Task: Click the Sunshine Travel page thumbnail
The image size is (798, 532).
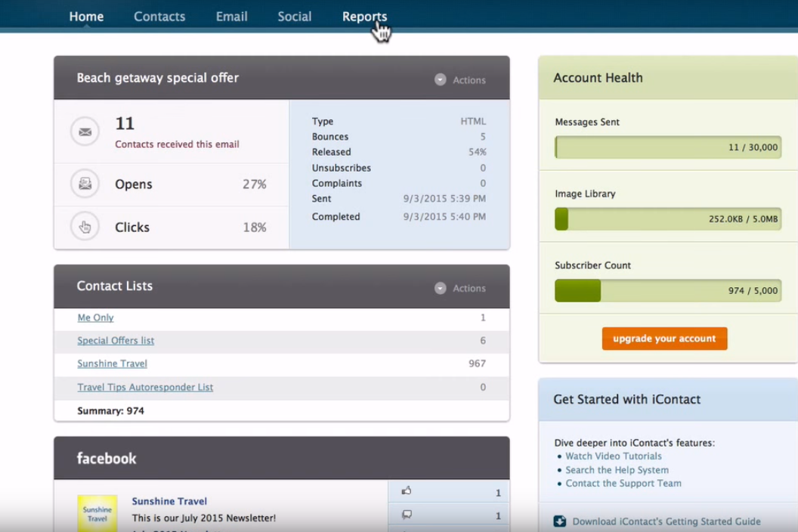Action: point(97,513)
